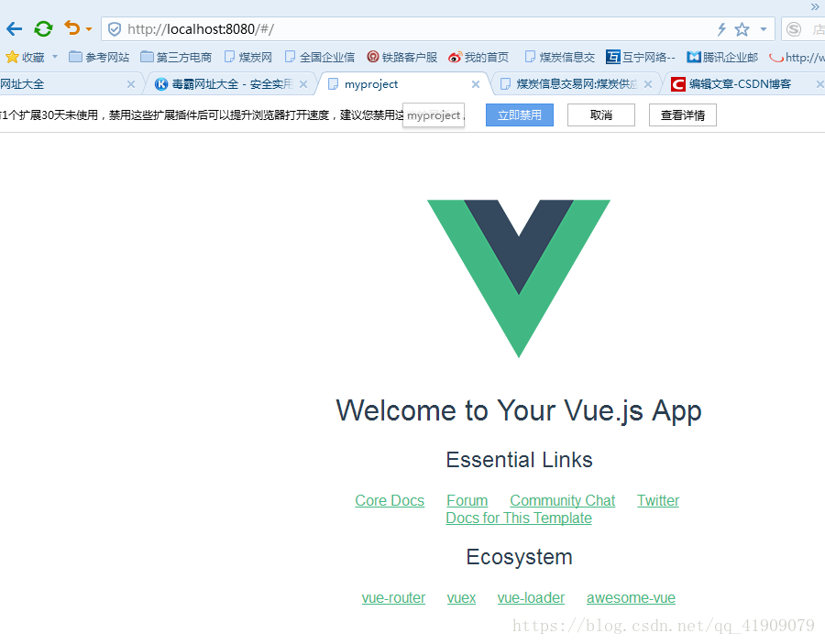Open the 全国企业信 bookmark
This screenshot has height=644, width=825.
[x=319, y=57]
